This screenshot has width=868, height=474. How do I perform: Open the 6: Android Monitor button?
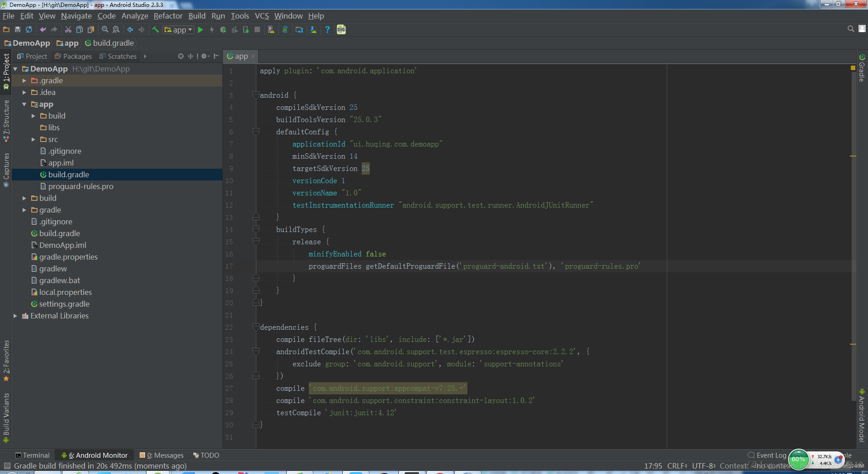(94, 455)
